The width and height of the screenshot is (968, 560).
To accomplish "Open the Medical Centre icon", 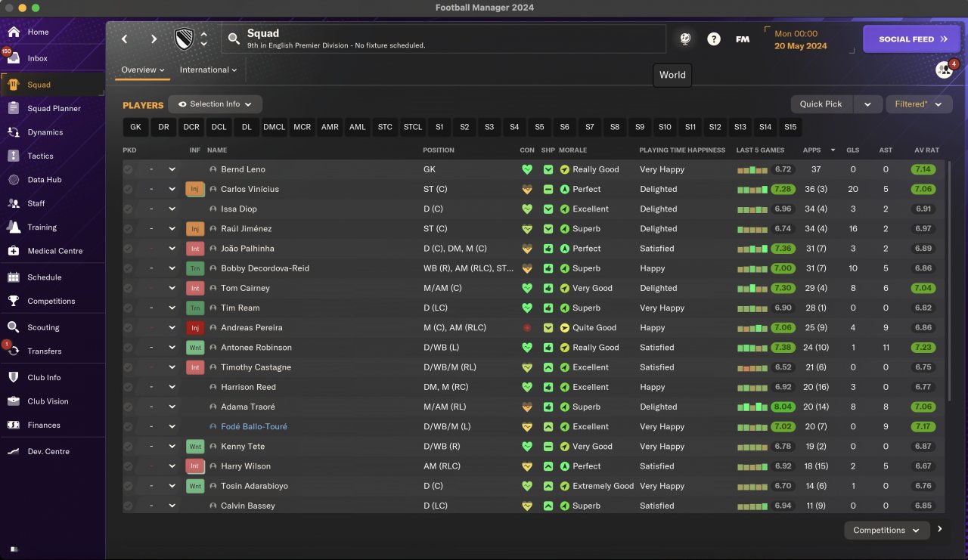I will tap(14, 251).
